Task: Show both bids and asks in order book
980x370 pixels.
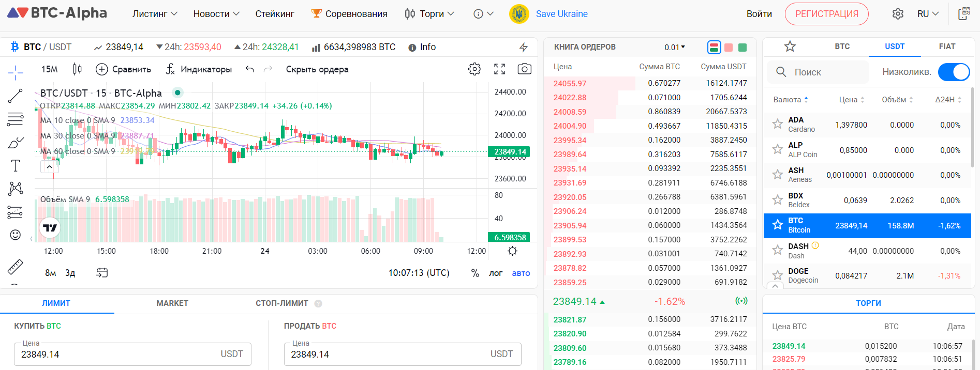Action: pos(714,48)
